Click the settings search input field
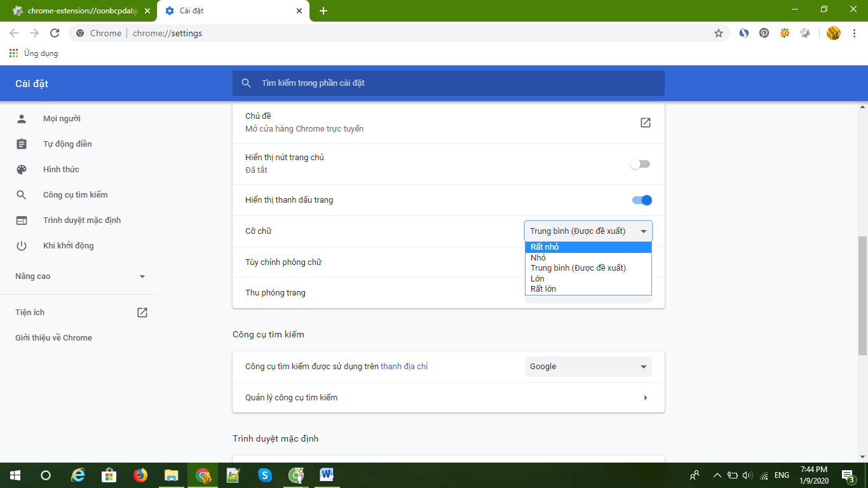This screenshot has width=868, height=488. click(448, 83)
